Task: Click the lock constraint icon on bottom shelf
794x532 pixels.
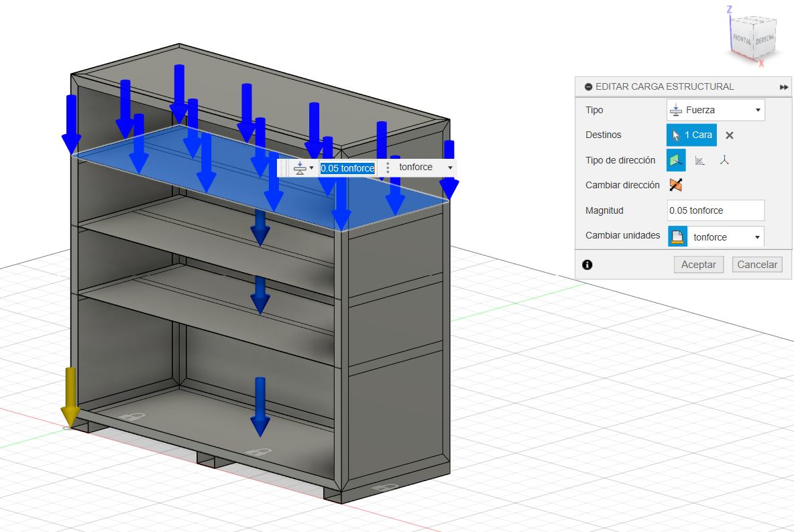Action: point(259,452)
